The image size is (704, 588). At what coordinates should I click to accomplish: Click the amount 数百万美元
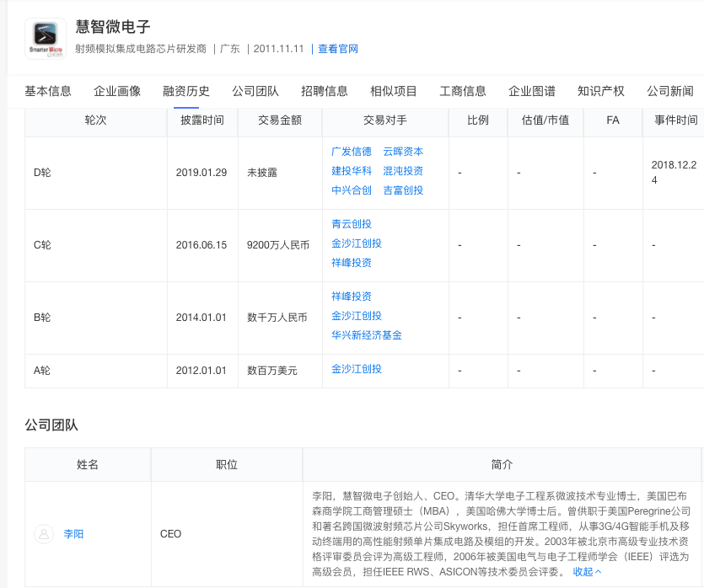click(272, 371)
